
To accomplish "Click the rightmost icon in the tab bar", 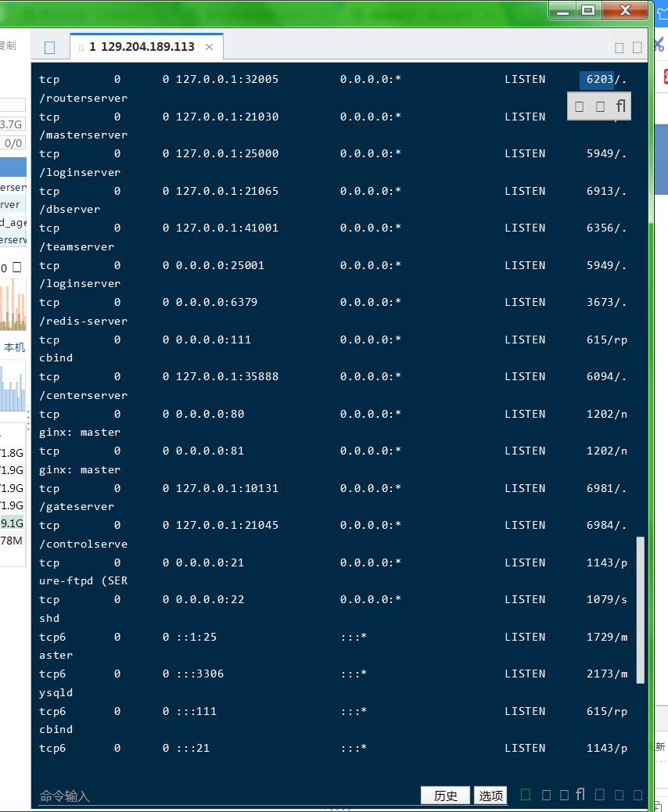I will 637,48.
